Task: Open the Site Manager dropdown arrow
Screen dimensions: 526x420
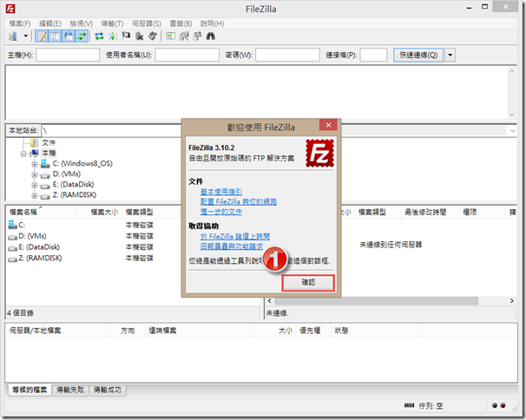Action: pyautogui.click(x=25, y=36)
